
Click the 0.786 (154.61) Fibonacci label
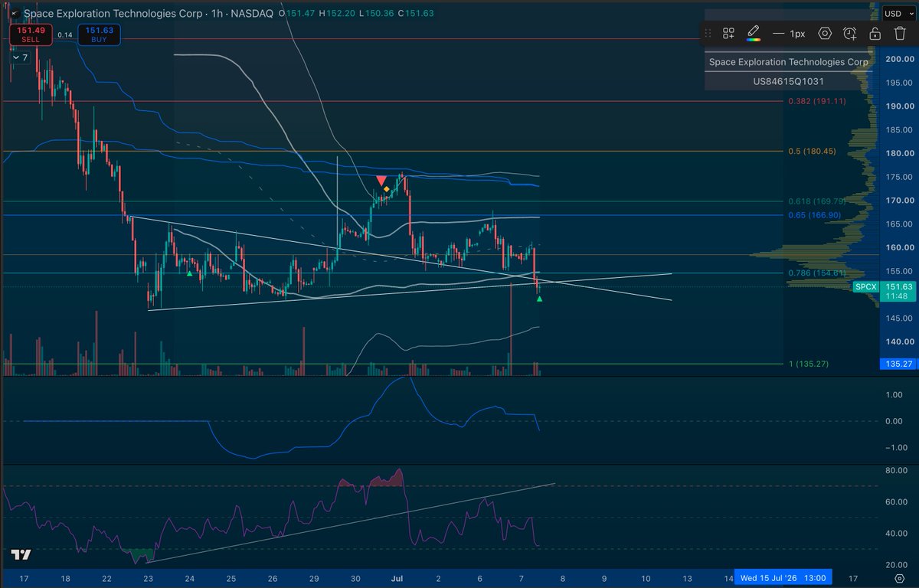coord(816,273)
